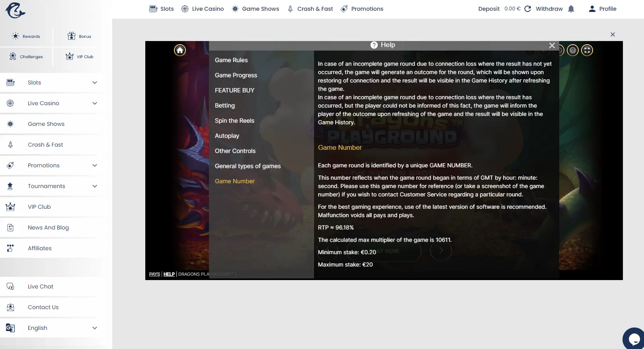Click the Deposit button
The width and height of the screenshot is (644, 349).
[489, 9]
